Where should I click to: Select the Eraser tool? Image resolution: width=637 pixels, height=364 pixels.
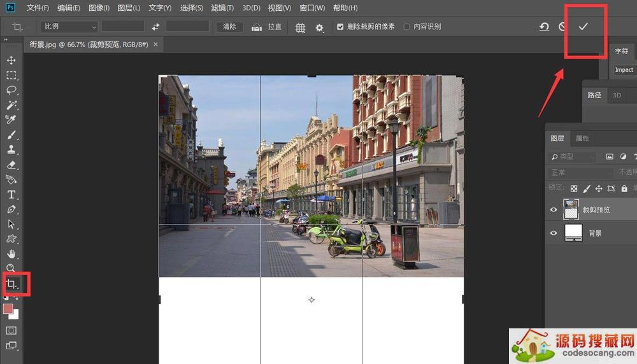pyautogui.click(x=11, y=165)
